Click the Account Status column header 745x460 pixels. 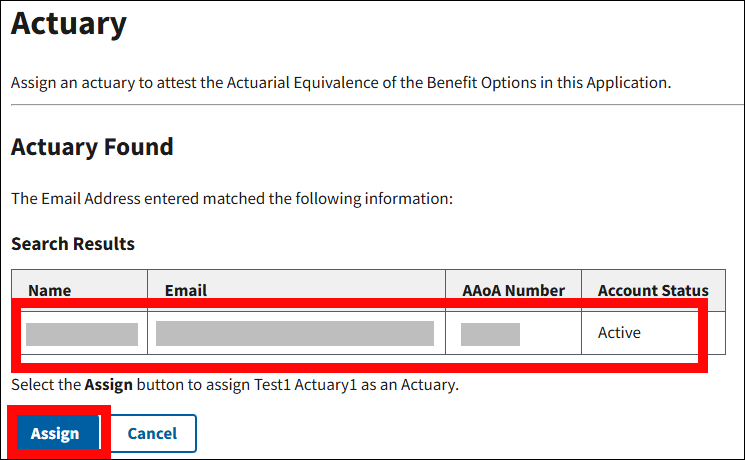tap(653, 290)
